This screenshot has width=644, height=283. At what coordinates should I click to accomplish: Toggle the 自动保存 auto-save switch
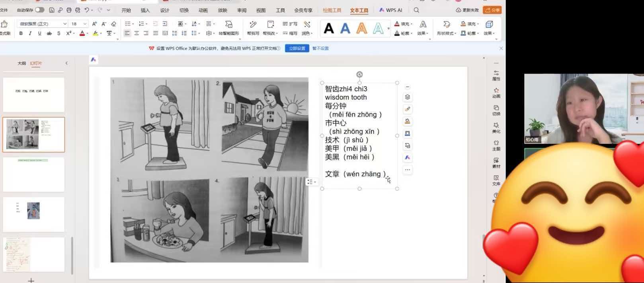click(x=39, y=10)
